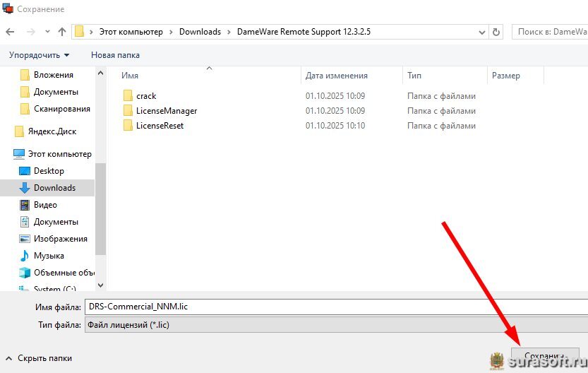
Task: Select 'Этот компьютер' in the address path
Action: pos(131,32)
